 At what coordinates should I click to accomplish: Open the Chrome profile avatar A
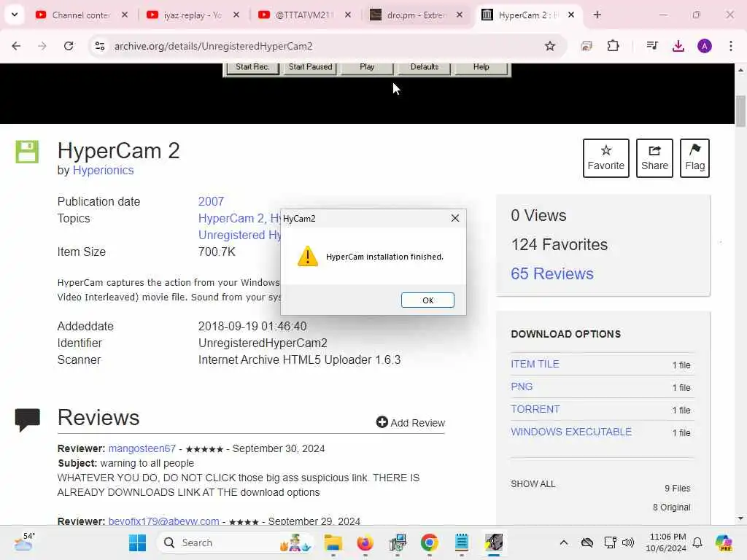(705, 46)
